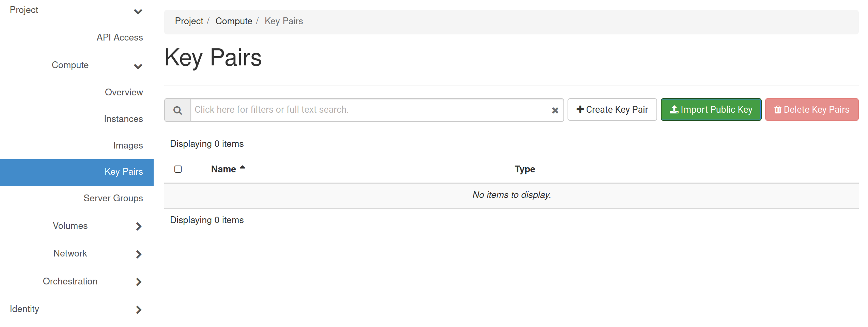Expand the Network section
The width and height of the screenshot is (868, 327).
point(138,254)
